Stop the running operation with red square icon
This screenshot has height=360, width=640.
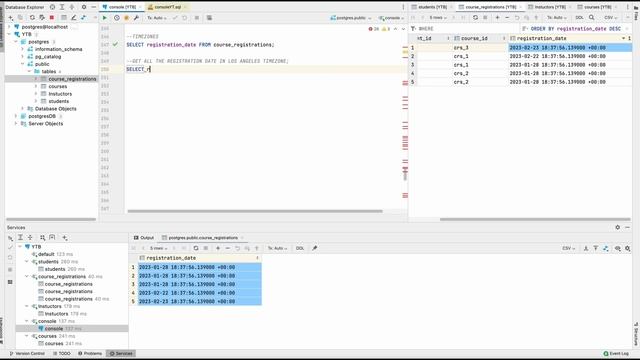coord(52,18)
